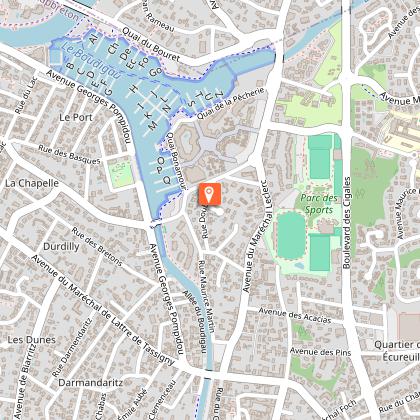Select the Durdilly area label
This screenshot has height=420, width=420.
click(61, 247)
